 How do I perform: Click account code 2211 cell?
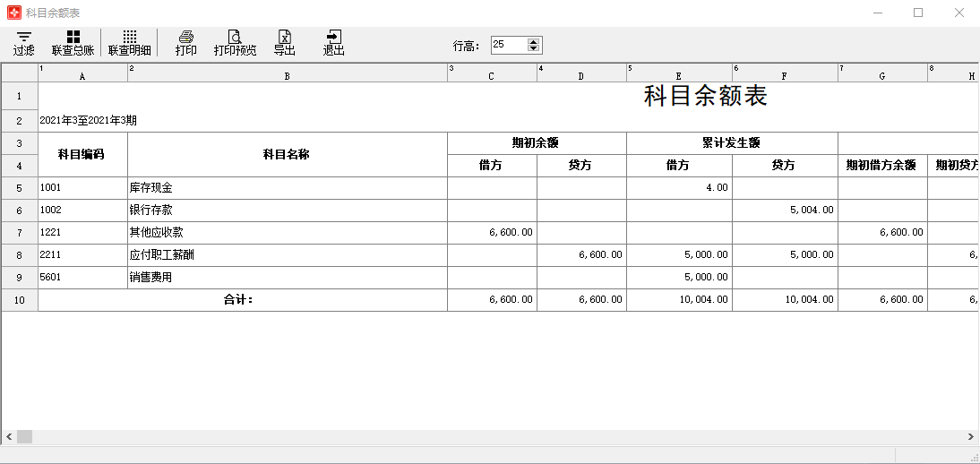[x=82, y=255]
